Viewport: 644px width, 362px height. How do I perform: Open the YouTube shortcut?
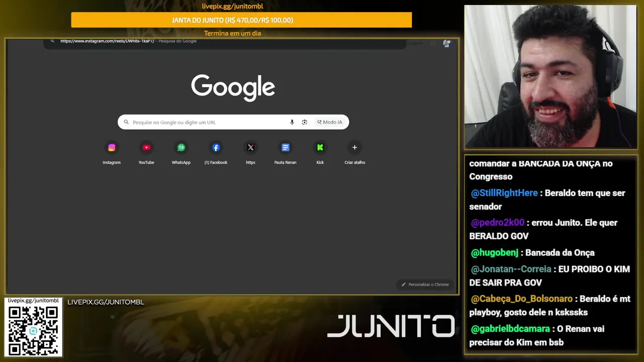[146, 153]
